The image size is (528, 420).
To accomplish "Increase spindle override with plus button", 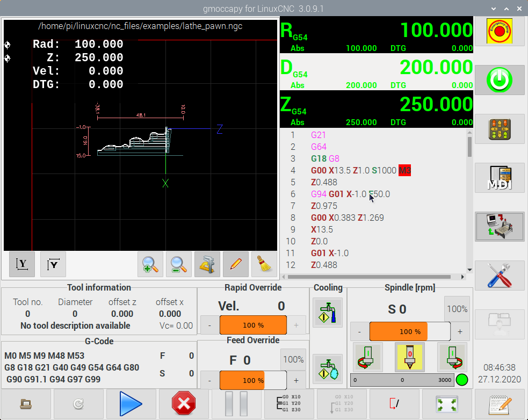I will 460,332.
